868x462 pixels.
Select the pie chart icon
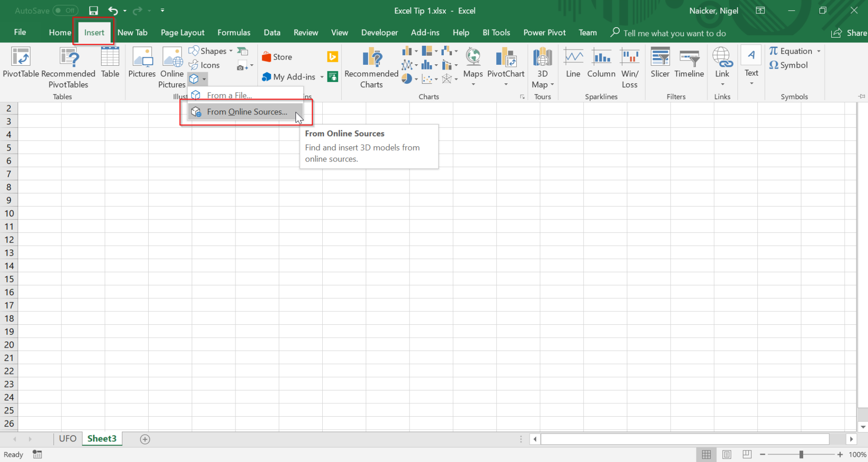click(x=408, y=79)
